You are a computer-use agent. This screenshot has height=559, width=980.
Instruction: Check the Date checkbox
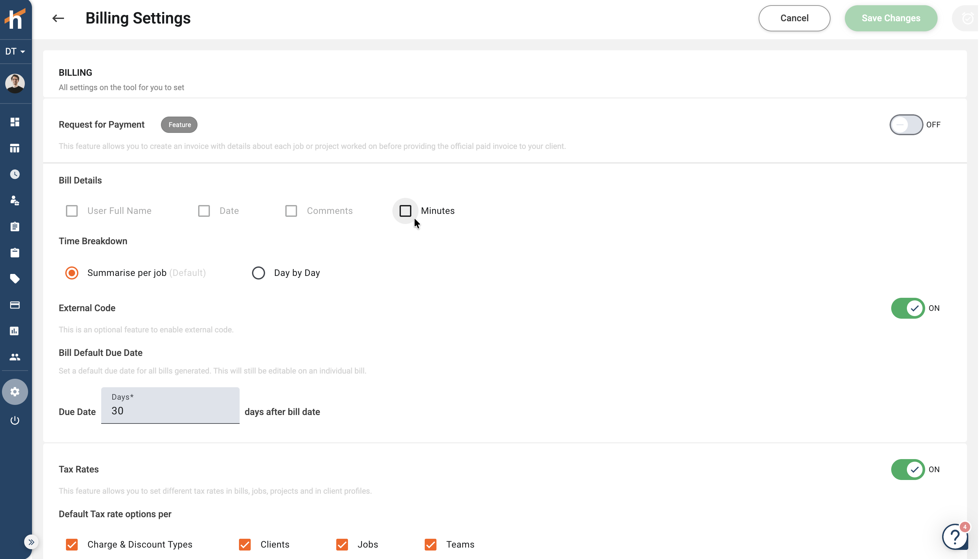point(204,211)
